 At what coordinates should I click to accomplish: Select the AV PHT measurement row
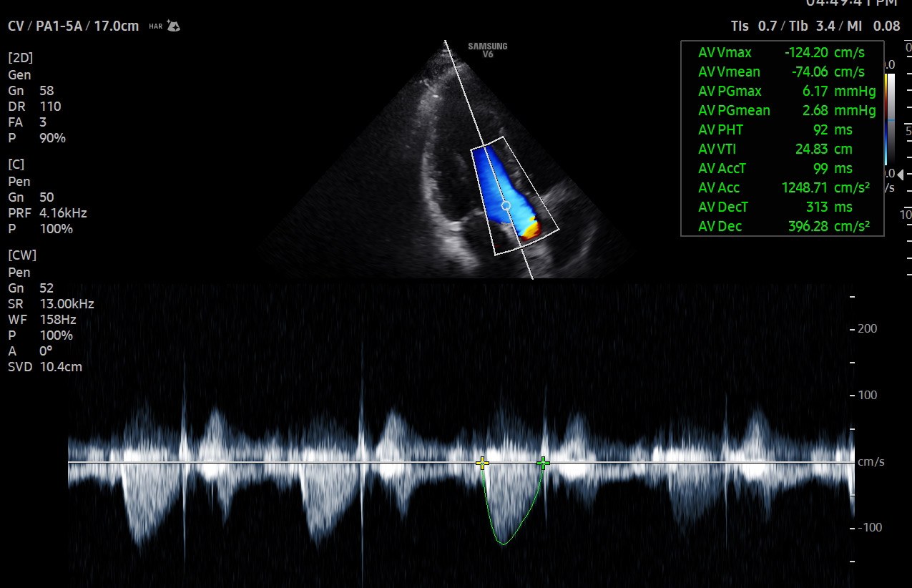[775, 129]
